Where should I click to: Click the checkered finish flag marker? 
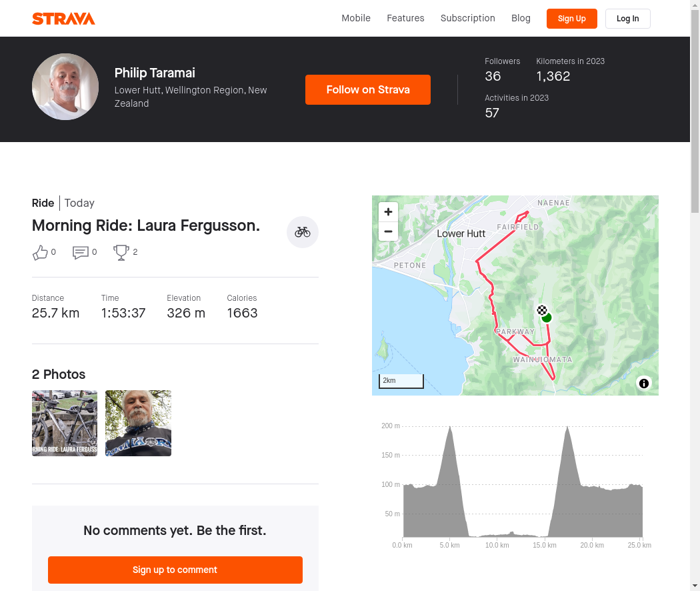542,310
